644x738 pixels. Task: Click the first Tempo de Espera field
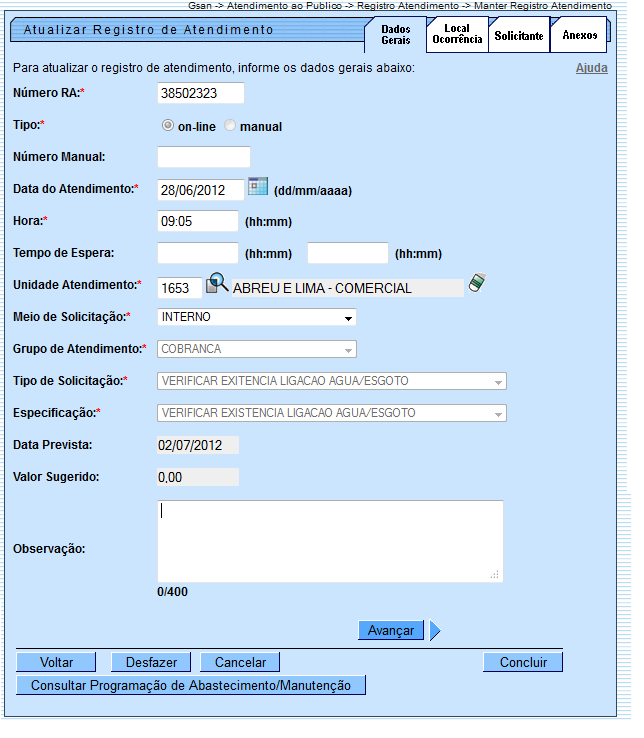click(x=198, y=253)
